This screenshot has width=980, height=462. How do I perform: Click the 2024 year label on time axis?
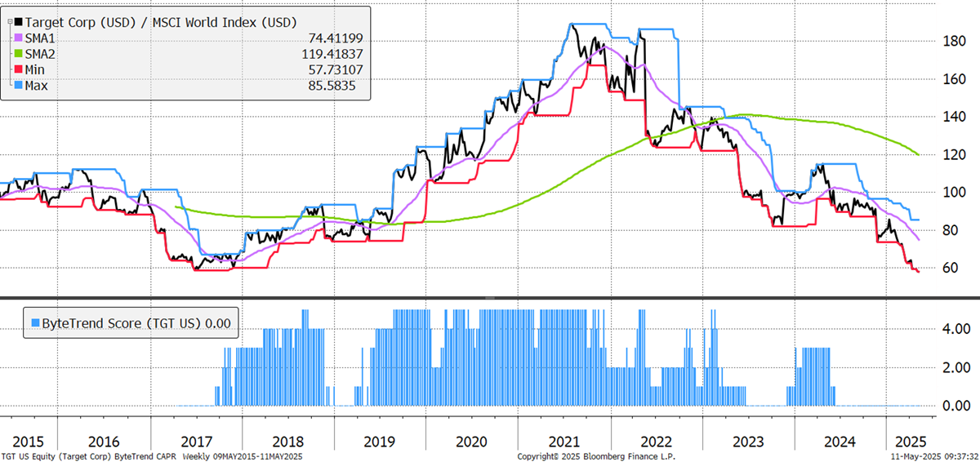click(x=841, y=441)
